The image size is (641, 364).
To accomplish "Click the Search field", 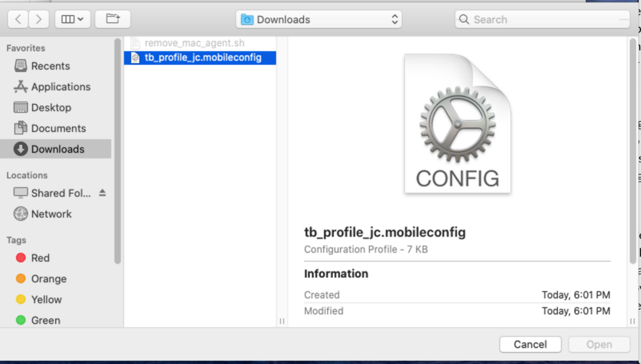I will coord(542,19).
